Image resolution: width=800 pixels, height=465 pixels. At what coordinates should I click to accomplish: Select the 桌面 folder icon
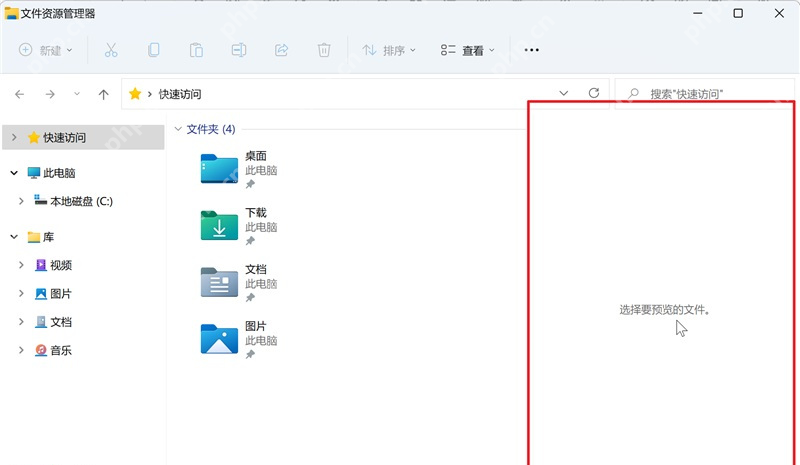click(x=219, y=168)
